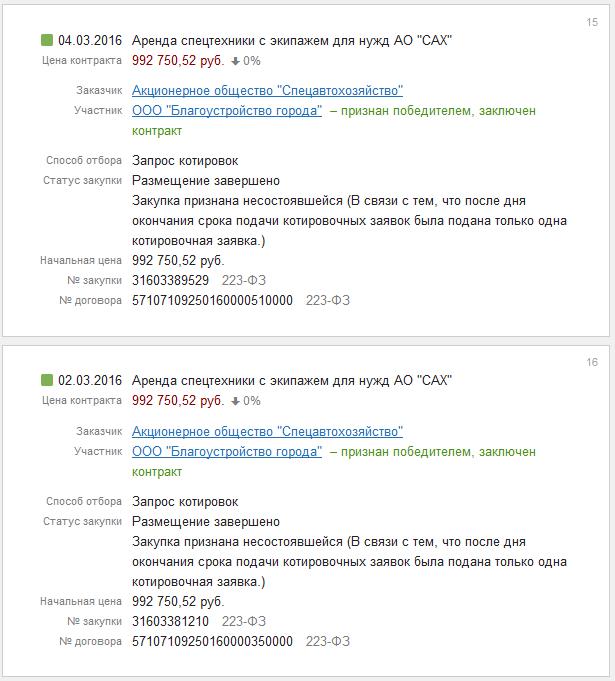Click the down arrow in the 02.03.2016 entry
This screenshot has height=681, width=615.
coord(235,401)
